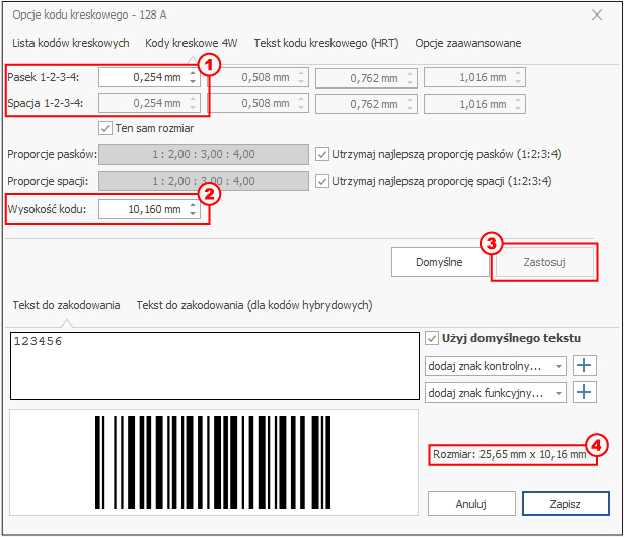This screenshot has height=537, width=624.
Task: Click the Spacja 3 field 0,762 mm
Action: point(366,104)
